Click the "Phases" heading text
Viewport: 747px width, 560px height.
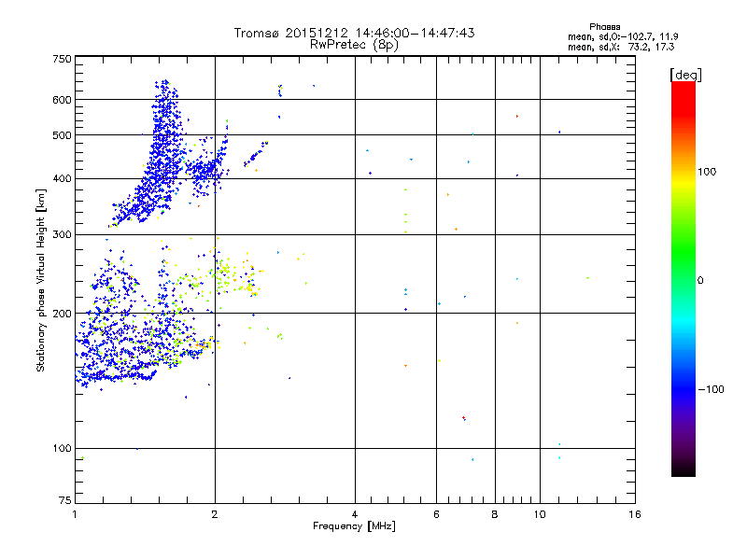[x=604, y=27]
